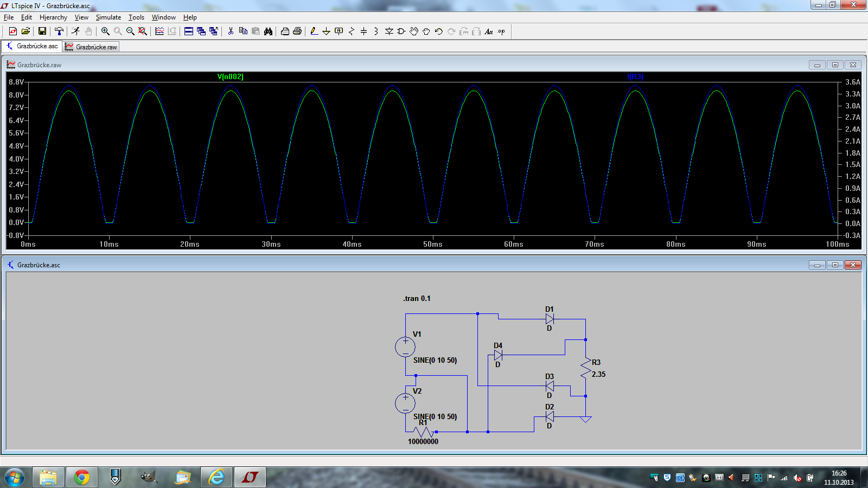Autorange the waveform plot icon

pos(159,31)
